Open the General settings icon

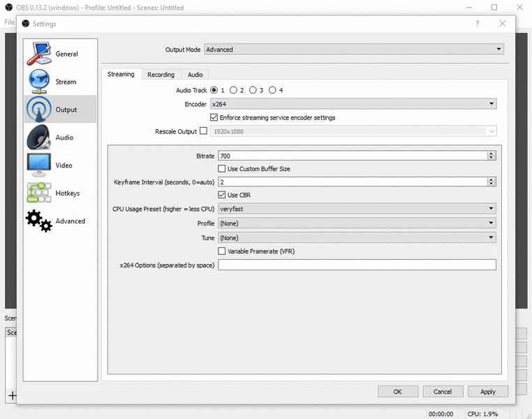point(39,54)
